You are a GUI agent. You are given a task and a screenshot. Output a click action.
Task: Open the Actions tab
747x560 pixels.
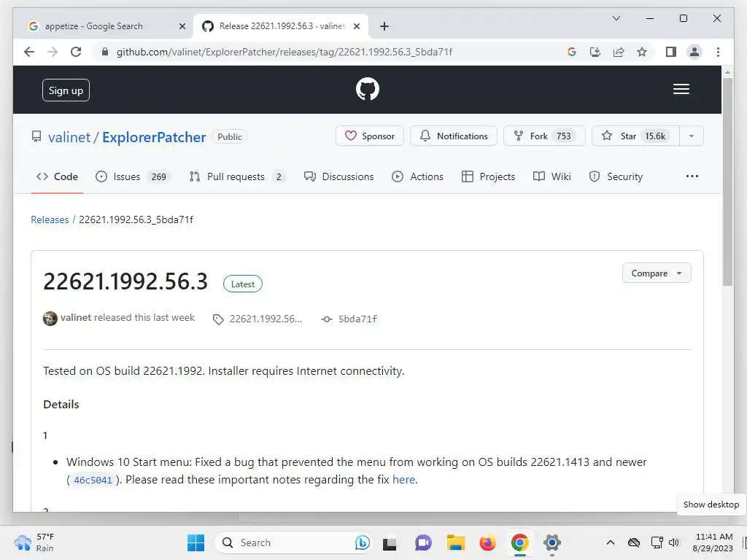pos(417,176)
